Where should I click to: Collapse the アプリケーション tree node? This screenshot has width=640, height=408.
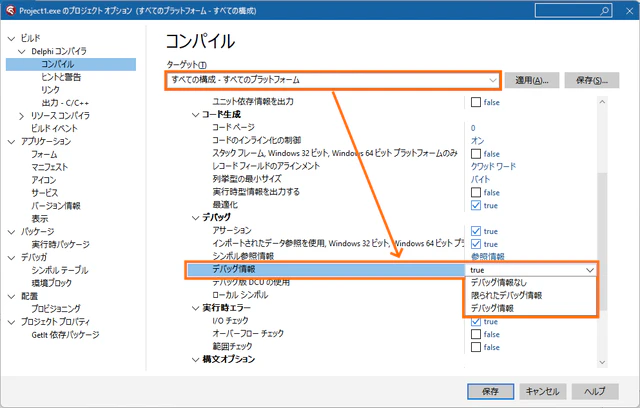[11, 142]
